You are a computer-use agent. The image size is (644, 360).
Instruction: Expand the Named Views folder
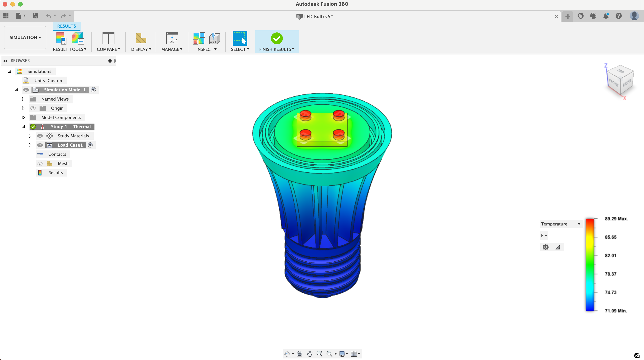coord(23,99)
